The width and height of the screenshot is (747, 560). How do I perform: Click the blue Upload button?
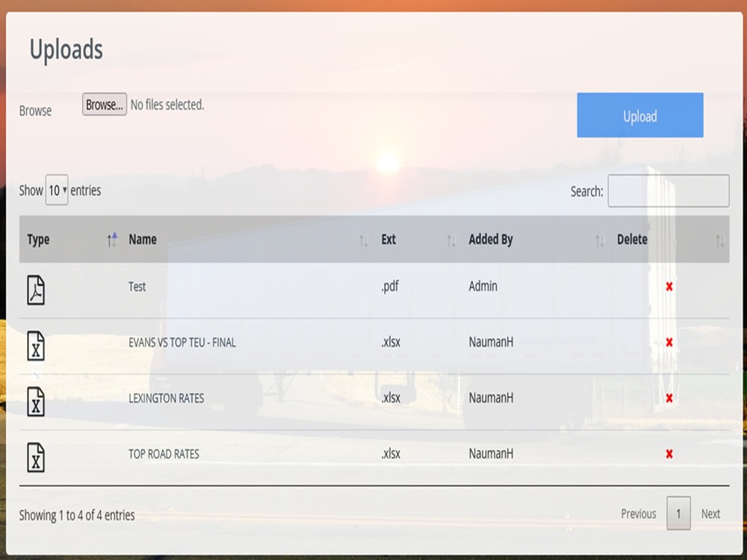click(x=640, y=115)
